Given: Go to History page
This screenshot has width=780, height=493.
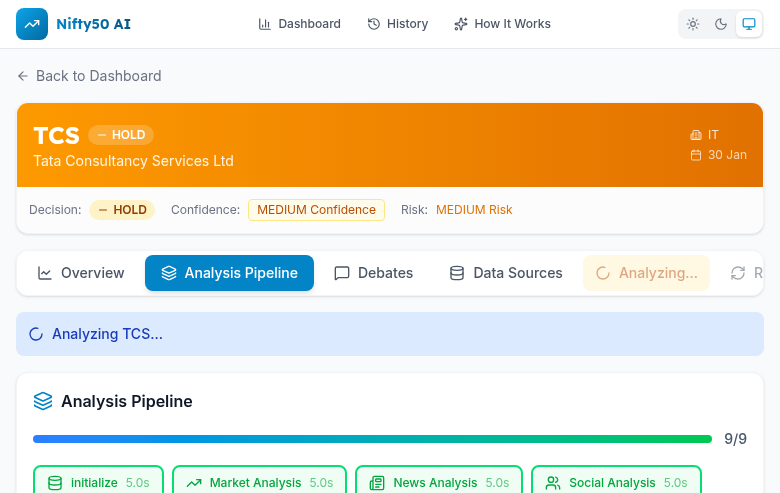Looking at the screenshot, I should (x=397, y=24).
